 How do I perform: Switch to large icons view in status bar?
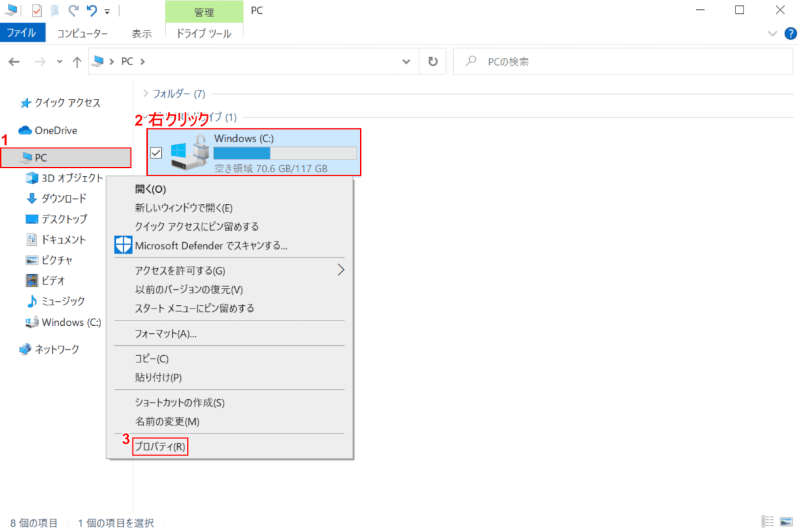point(786,522)
